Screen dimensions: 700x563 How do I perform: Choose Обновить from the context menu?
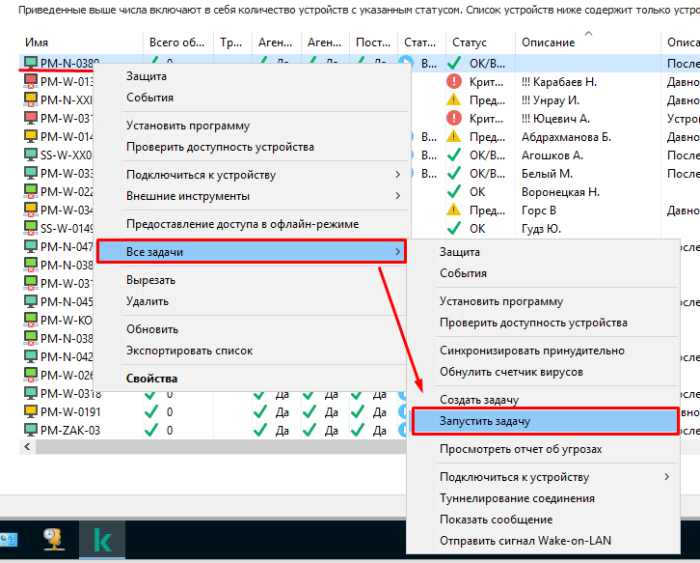152,329
